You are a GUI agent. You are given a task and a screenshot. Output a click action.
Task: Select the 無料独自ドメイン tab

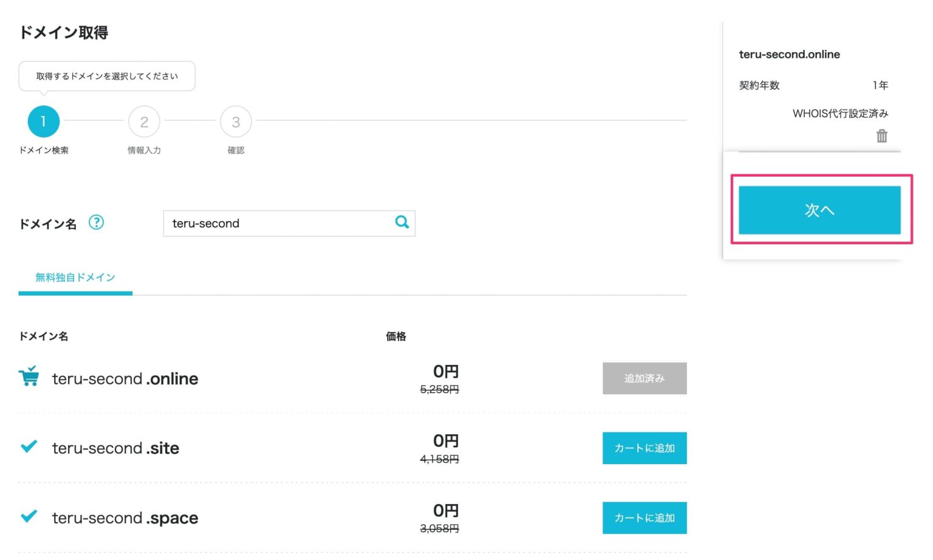[x=75, y=278]
